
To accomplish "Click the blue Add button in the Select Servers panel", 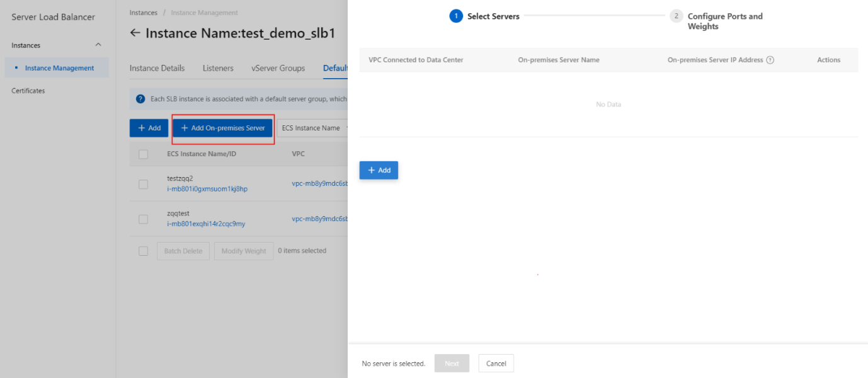I will [x=379, y=170].
